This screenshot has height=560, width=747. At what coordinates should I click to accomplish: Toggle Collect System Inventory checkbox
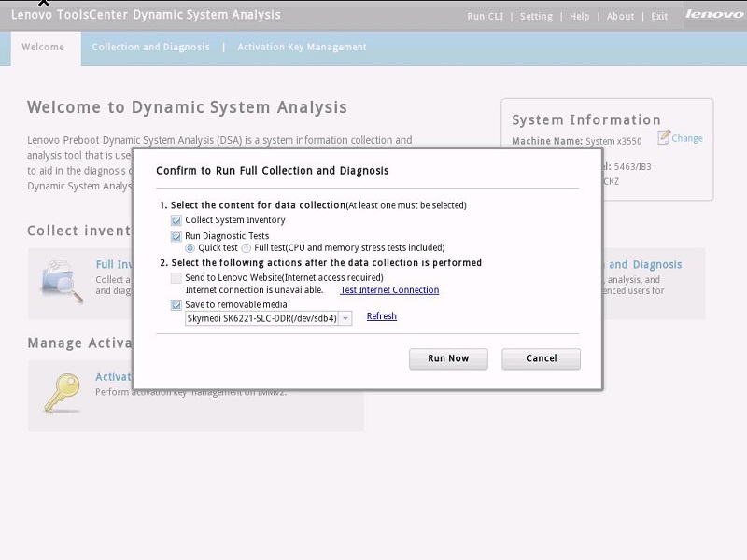click(176, 220)
